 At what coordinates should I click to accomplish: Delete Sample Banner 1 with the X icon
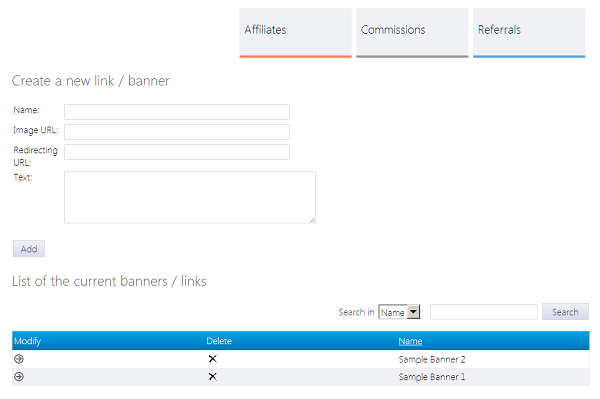coord(213,377)
